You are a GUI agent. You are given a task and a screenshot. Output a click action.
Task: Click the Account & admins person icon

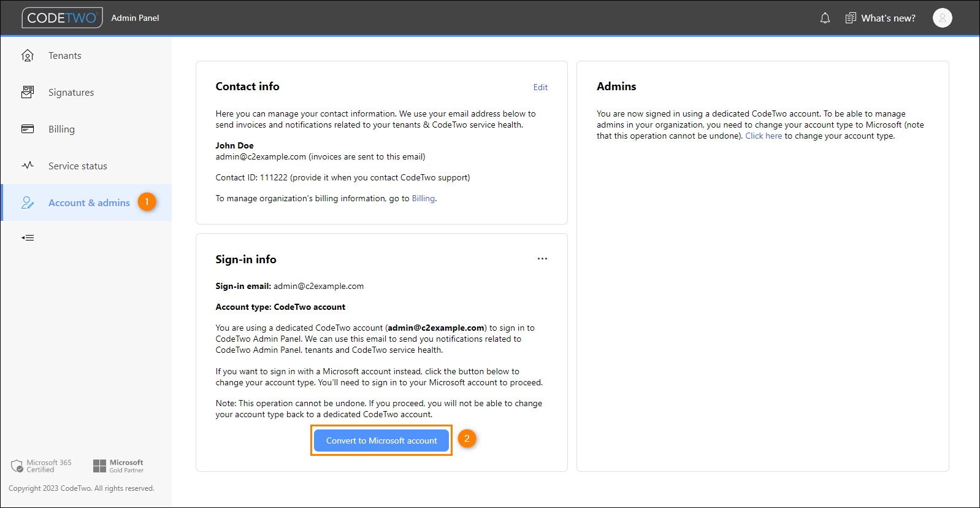pos(28,202)
